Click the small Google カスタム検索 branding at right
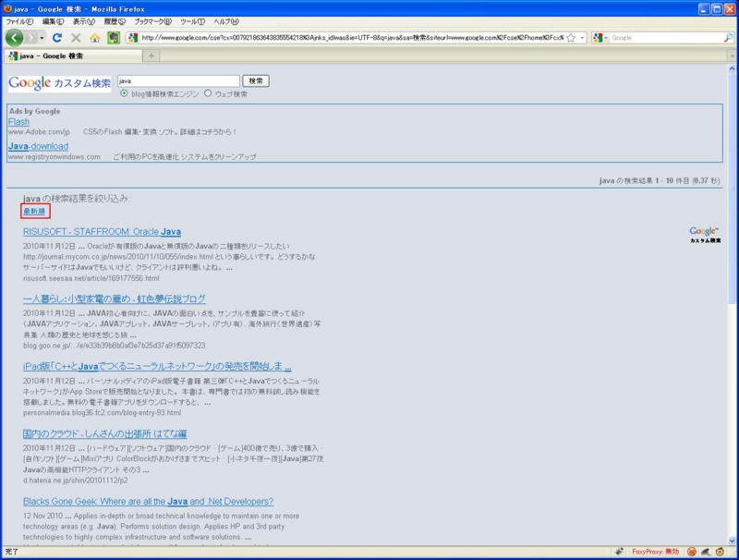Image resolution: width=739 pixels, height=560 pixels. point(705,235)
